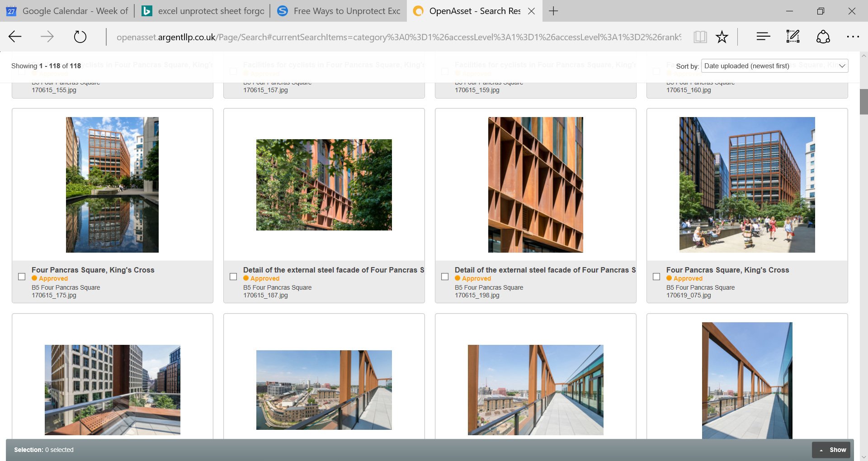This screenshot has height=461, width=868.
Task: Open thumbnail of 170615_198.jpg steel facade detail
Action: coord(536,185)
